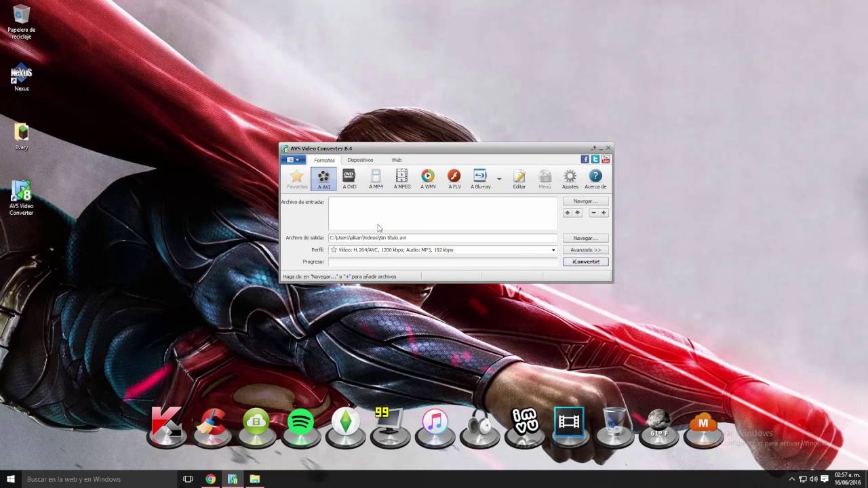Open volume control in system tray
The image size is (868, 488).
[813, 479]
